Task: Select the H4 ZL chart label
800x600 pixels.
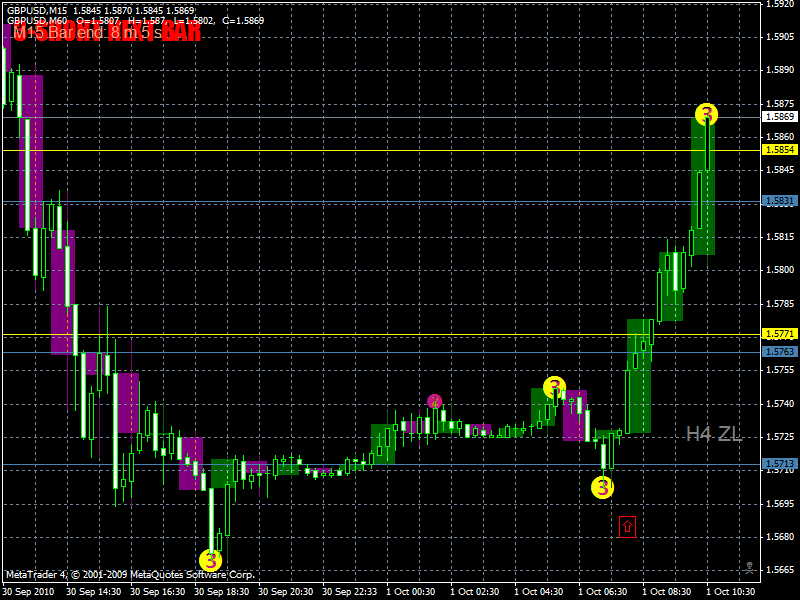Action: tap(713, 434)
